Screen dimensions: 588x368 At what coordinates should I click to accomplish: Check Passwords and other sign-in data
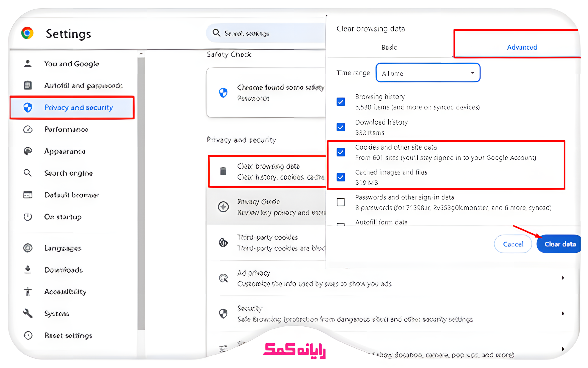(340, 202)
